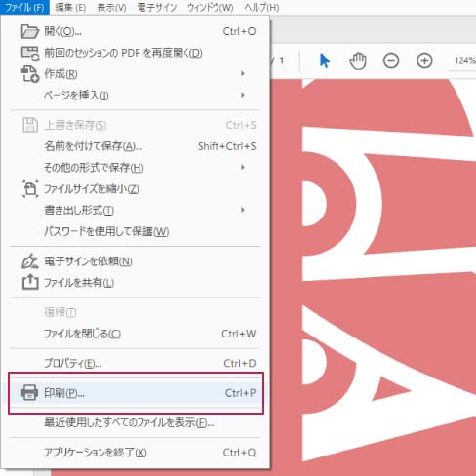Image resolution: width=476 pixels, height=476 pixels.
Task: Select アプリケーションを終了 menu item
Action: click(136, 453)
